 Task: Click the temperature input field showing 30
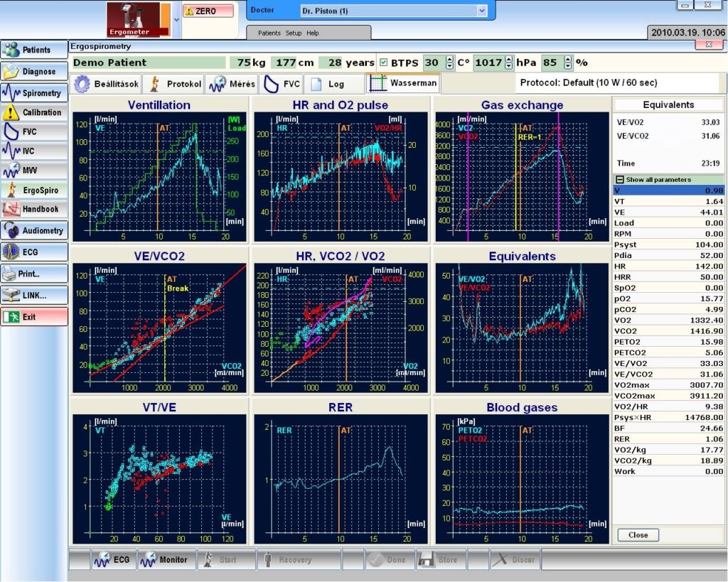(434, 63)
